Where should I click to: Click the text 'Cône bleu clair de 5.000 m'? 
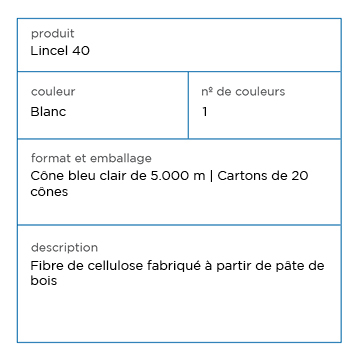118,176
